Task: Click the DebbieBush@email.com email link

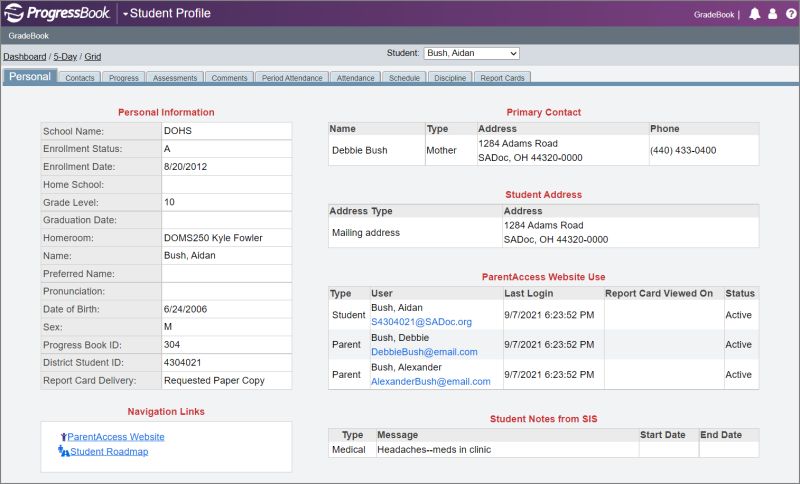Action: (x=424, y=352)
